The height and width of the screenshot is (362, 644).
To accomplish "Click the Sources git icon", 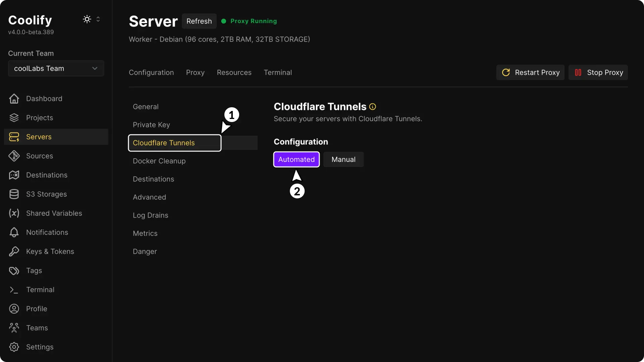I will coord(14,156).
